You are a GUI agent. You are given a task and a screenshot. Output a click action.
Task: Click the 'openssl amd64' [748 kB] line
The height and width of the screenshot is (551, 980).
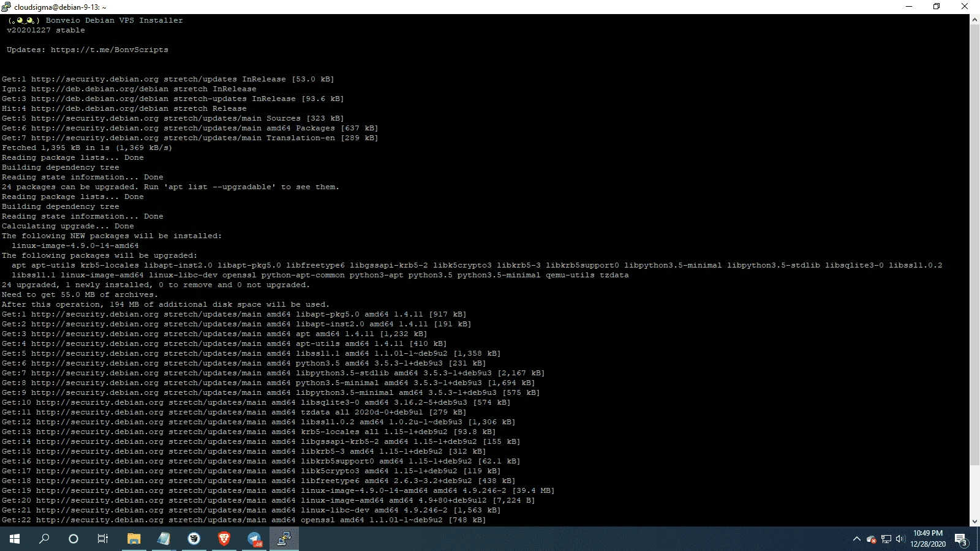click(x=244, y=520)
